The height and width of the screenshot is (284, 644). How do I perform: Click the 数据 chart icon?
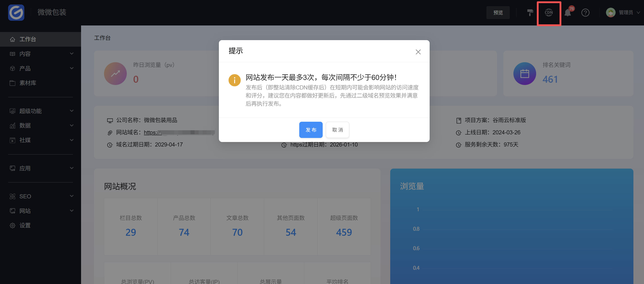pyautogui.click(x=13, y=125)
